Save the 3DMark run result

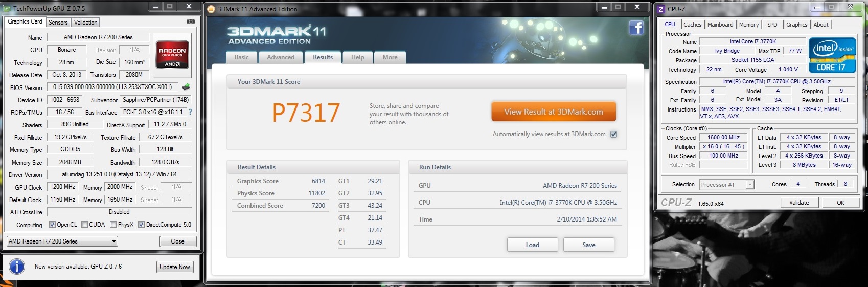588,245
